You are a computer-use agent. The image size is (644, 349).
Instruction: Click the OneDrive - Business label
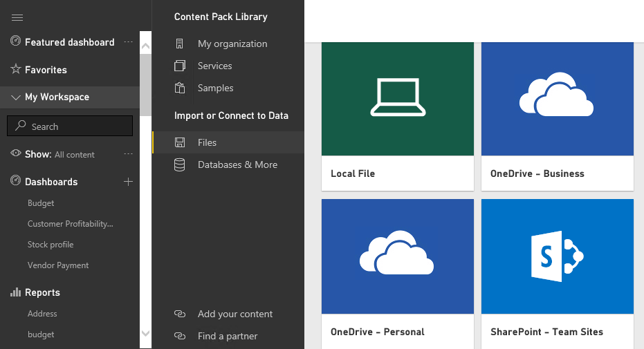[537, 173]
